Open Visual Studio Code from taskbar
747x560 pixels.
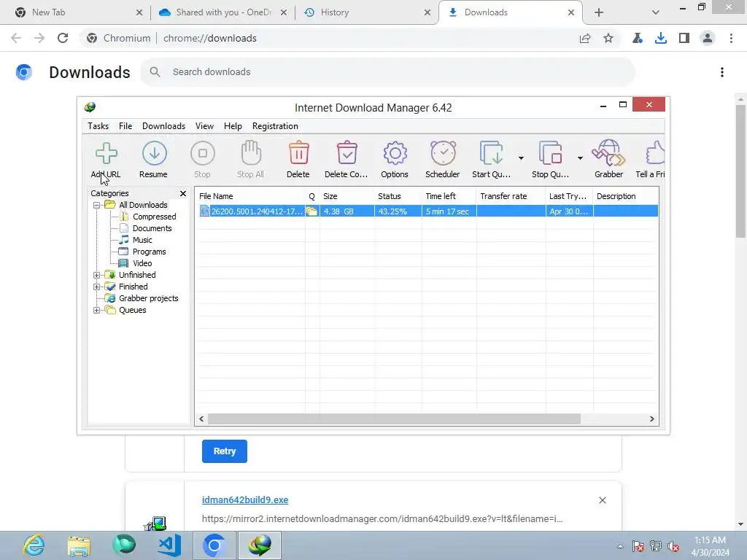click(x=169, y=545)
